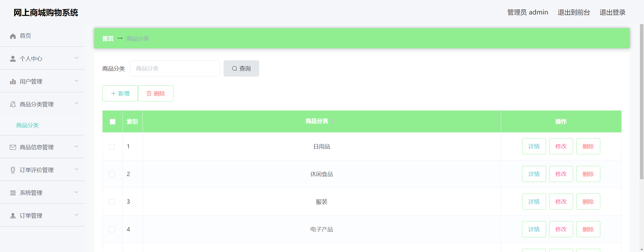
Task: Click 修改 for 服装
Action: (561, 202)
